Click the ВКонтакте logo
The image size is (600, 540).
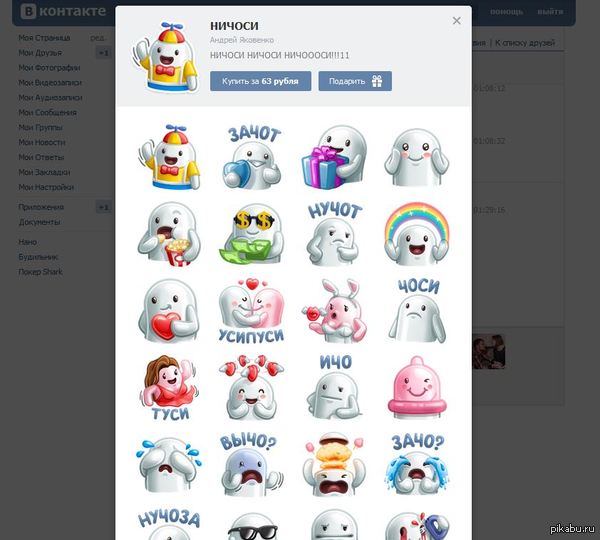(x=63, y=11)
